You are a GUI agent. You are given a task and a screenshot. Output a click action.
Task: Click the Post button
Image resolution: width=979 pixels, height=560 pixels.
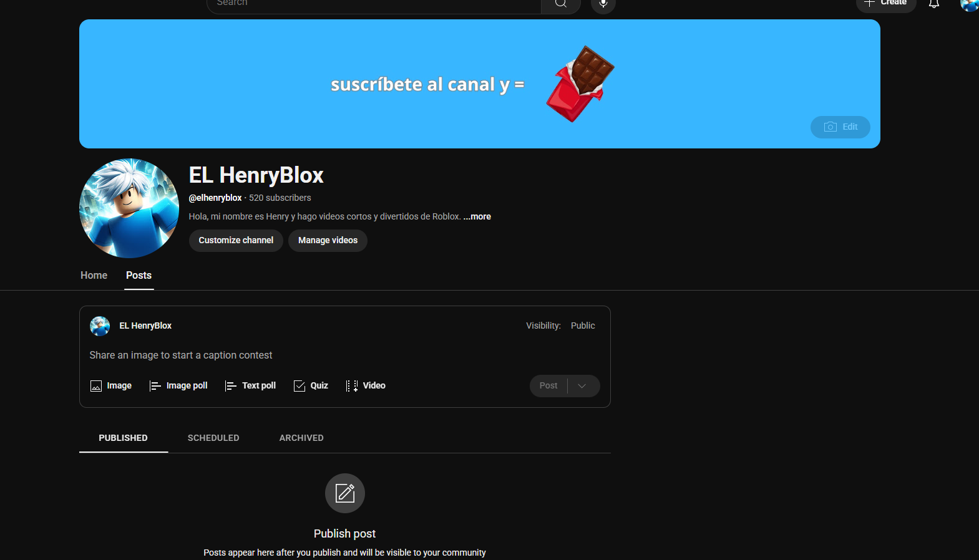coord(548,386)
